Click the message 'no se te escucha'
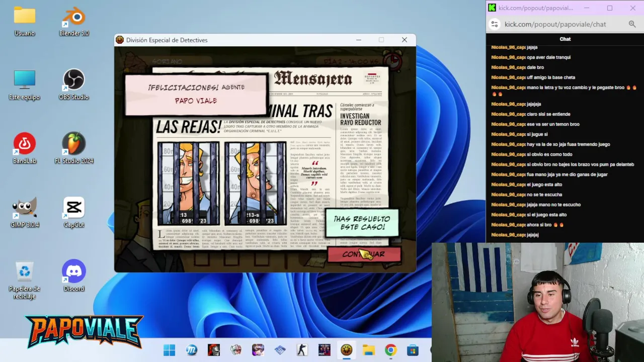This screenshot has height=362, width=644. point(544,195)
